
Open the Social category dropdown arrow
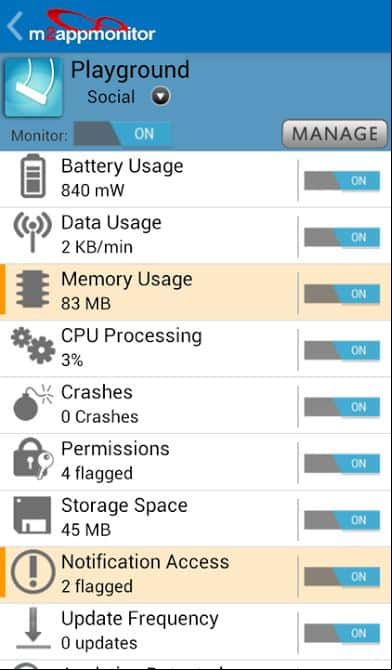[x=161, y=97]
